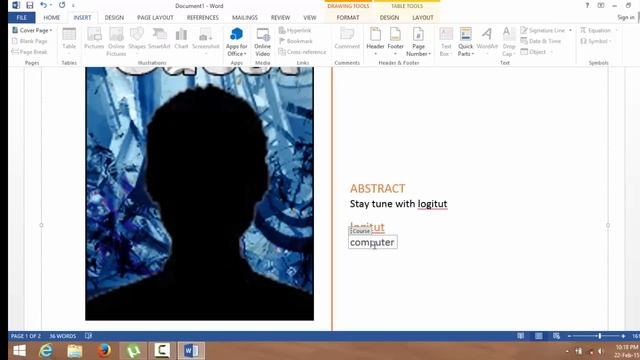Switch to the DESIGN tab next to INSERT

[114, 18]
